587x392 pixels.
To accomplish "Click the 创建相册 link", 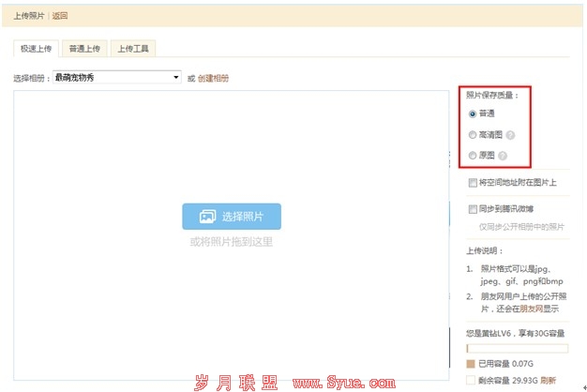I will pos(213,78).
